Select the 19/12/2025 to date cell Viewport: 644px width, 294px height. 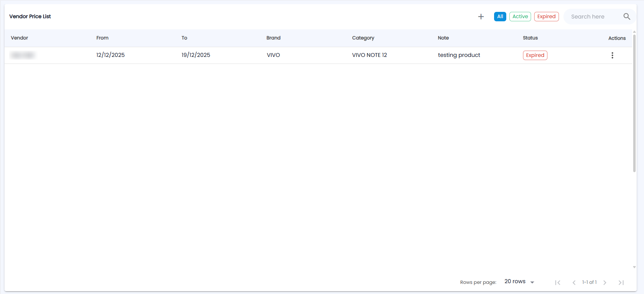click(x=196, y=55)
